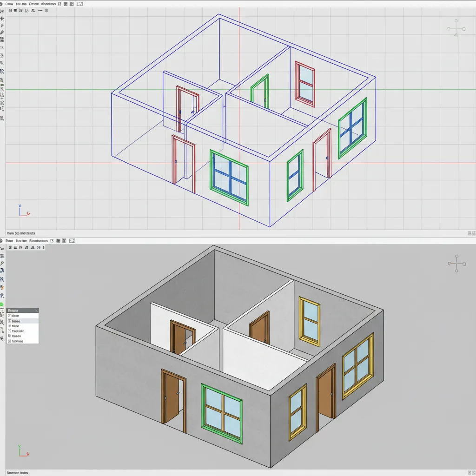Open the text tool in the lower viewport toolbar
Viewport: 476px width, 476px height.
33,247
